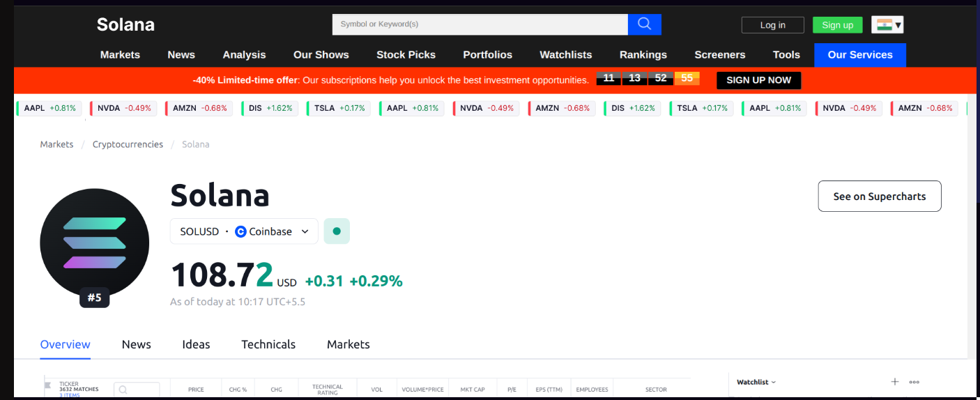Click the Coinbase logo icon in symbol selector
The width and height of the screenshot is (980, 400).
pos(240,231)
